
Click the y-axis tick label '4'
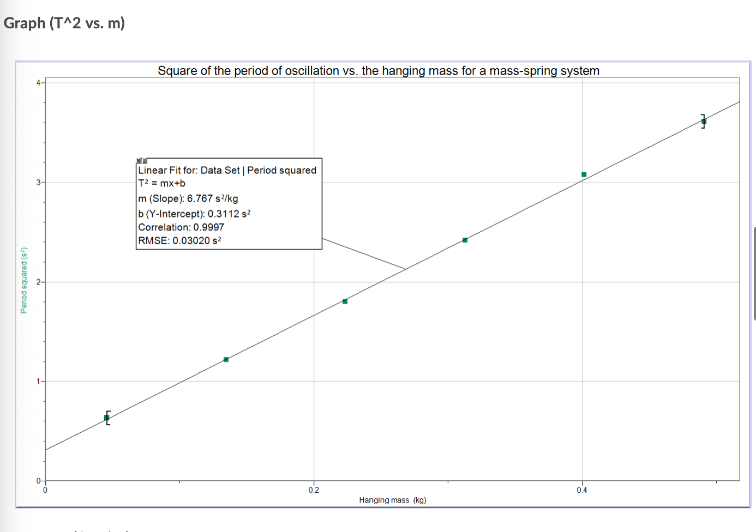tap(38, 83)
